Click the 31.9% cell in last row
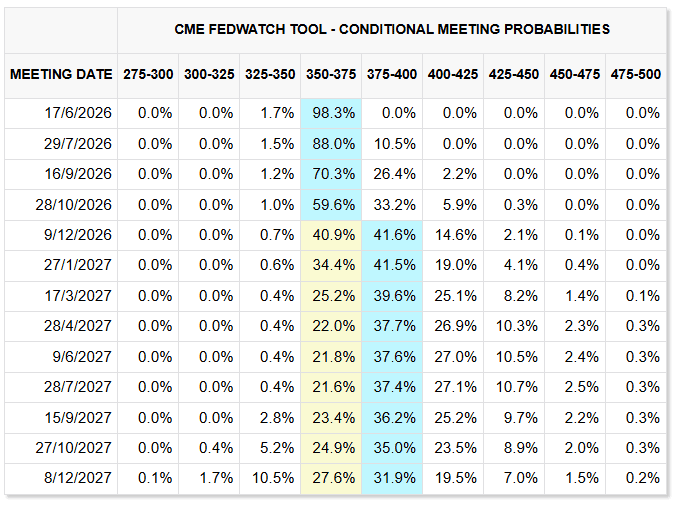The image size is (674, 506). [392, 478]
